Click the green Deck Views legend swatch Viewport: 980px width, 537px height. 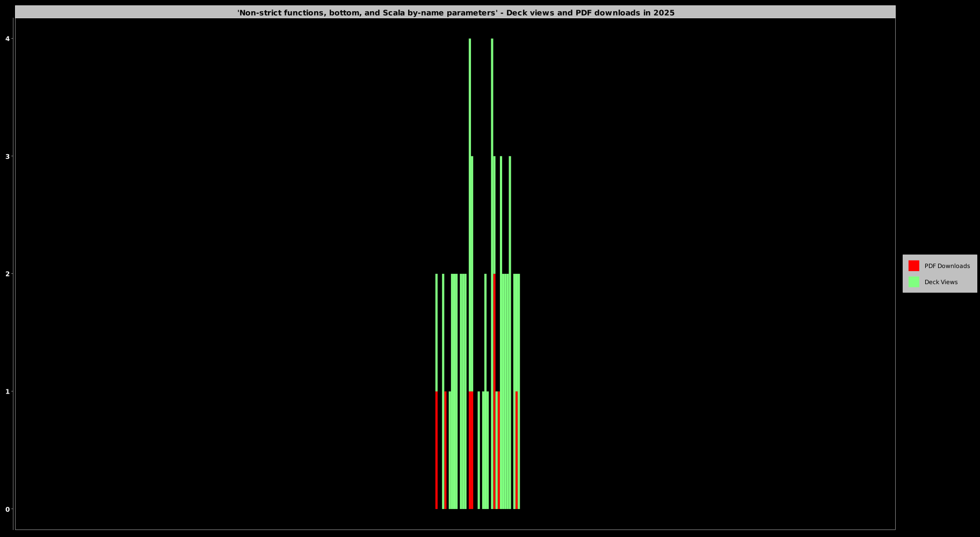click(913, 282)
